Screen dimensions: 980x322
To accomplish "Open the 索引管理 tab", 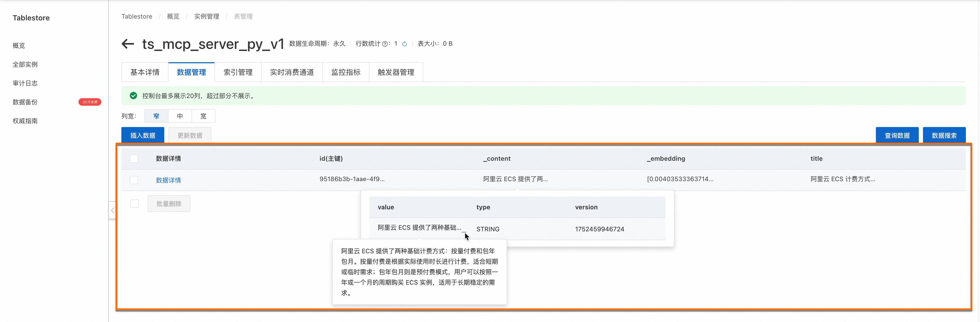I will 238,72.
